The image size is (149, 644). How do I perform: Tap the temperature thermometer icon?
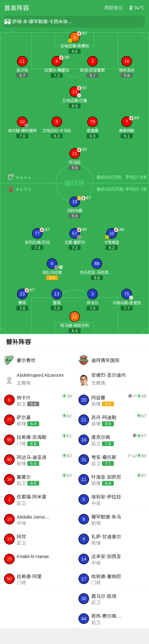coord(131,8)
